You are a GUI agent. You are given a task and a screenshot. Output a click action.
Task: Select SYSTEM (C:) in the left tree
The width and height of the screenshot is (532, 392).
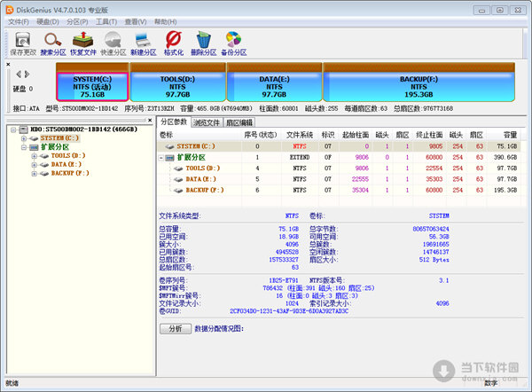59,138
